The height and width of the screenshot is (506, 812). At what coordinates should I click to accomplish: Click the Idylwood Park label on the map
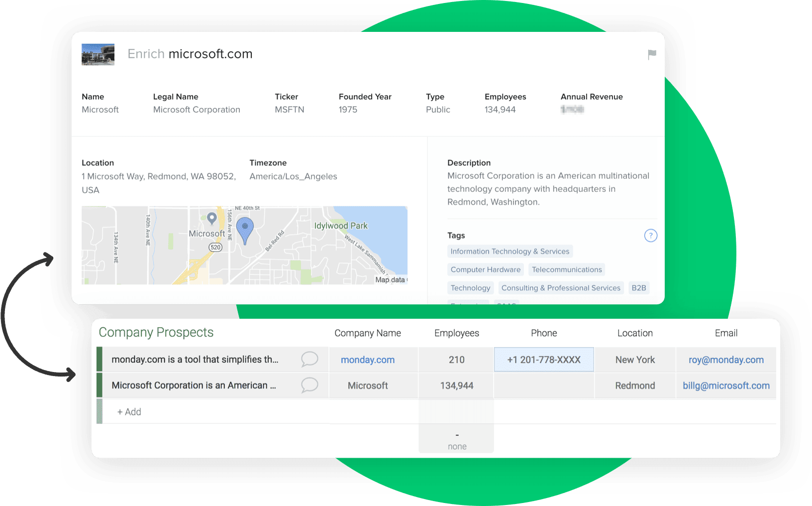(x=341, y=226)
